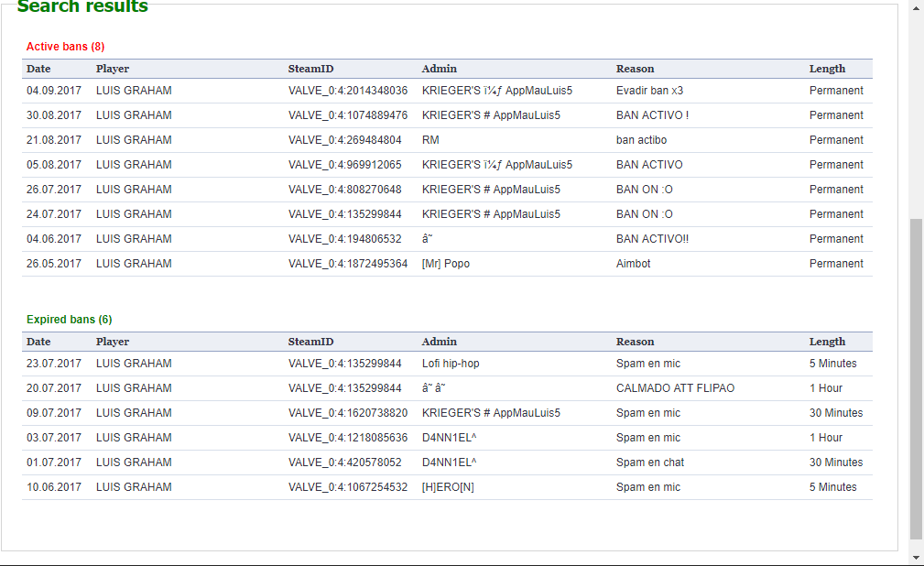
Task: Click the Expired bans (6) heading
Action: 69,320
